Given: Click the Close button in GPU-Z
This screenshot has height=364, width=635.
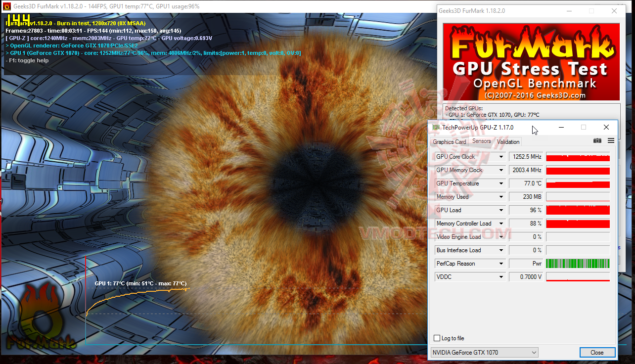Looking at the screenshot, I should 597,353.
